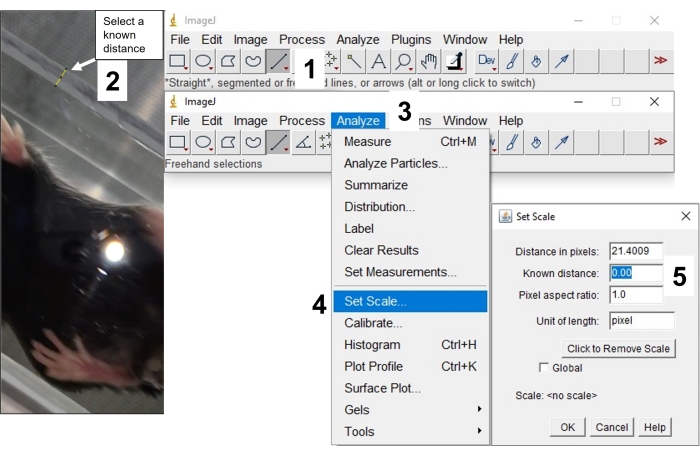Select the Polygon tool in upper ImageJ window
Viewport: 700px width, 456px height.
coord(228,61)
